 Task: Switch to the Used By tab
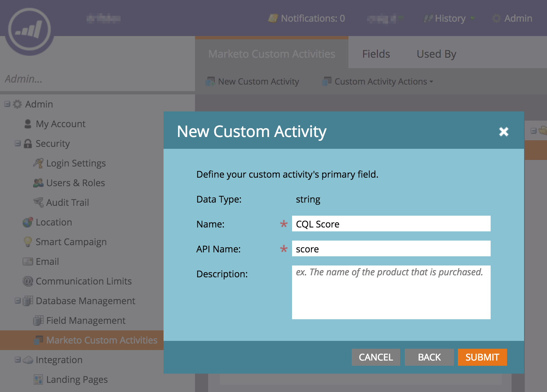point(437,54)
